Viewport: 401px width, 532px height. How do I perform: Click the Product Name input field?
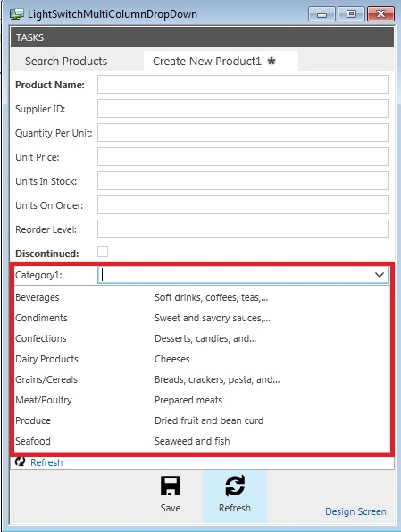[243, 85]
